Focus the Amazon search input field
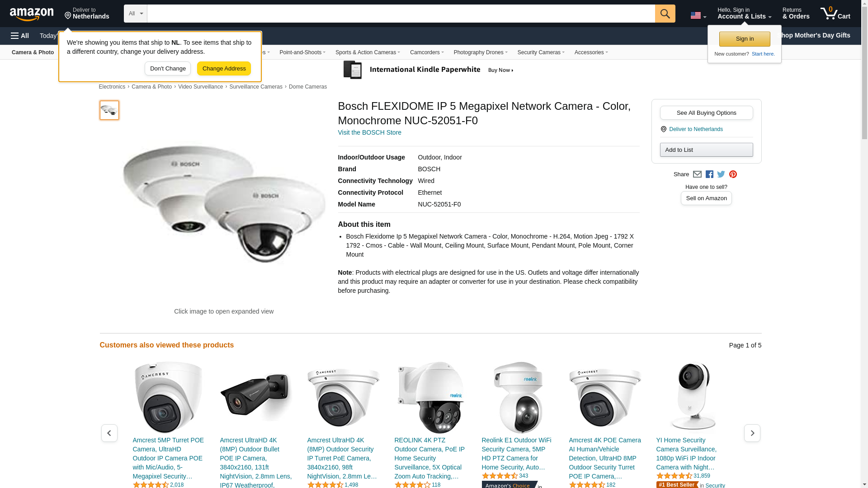 pyautogui.click(x=401, y=14)
